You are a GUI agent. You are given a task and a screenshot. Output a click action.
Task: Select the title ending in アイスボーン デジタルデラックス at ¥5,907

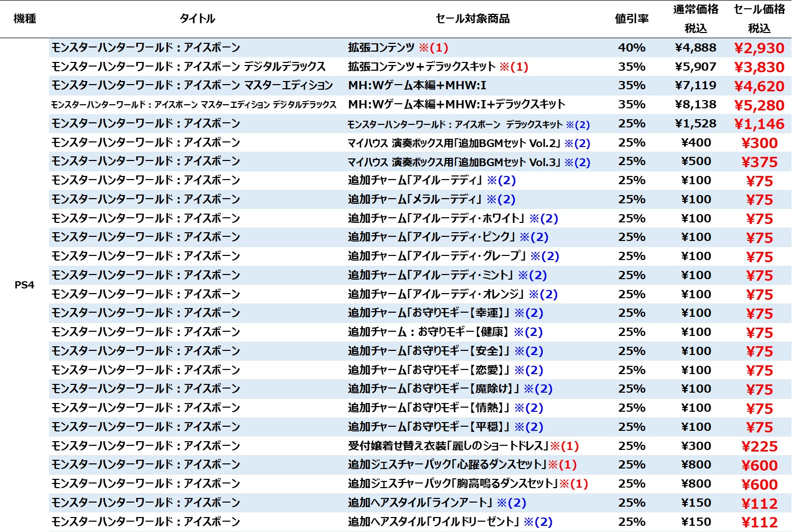pyautogui.click(x=188, y=67)
